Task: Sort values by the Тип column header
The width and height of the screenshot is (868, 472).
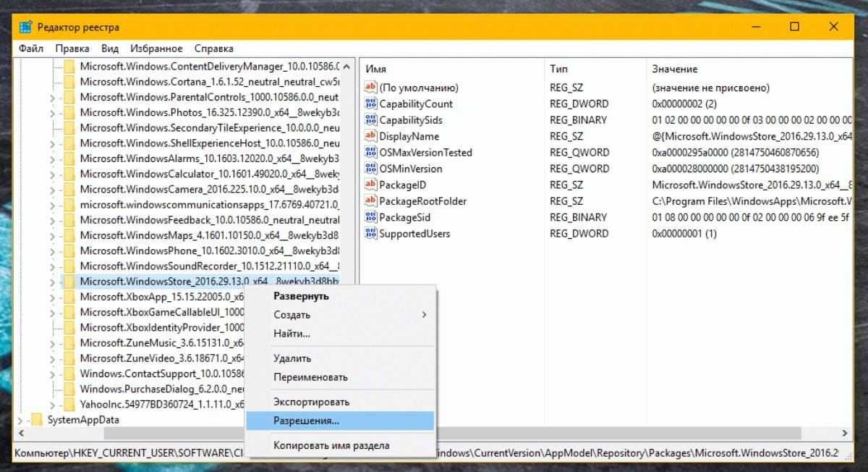Action: click(x=595, y=69)
